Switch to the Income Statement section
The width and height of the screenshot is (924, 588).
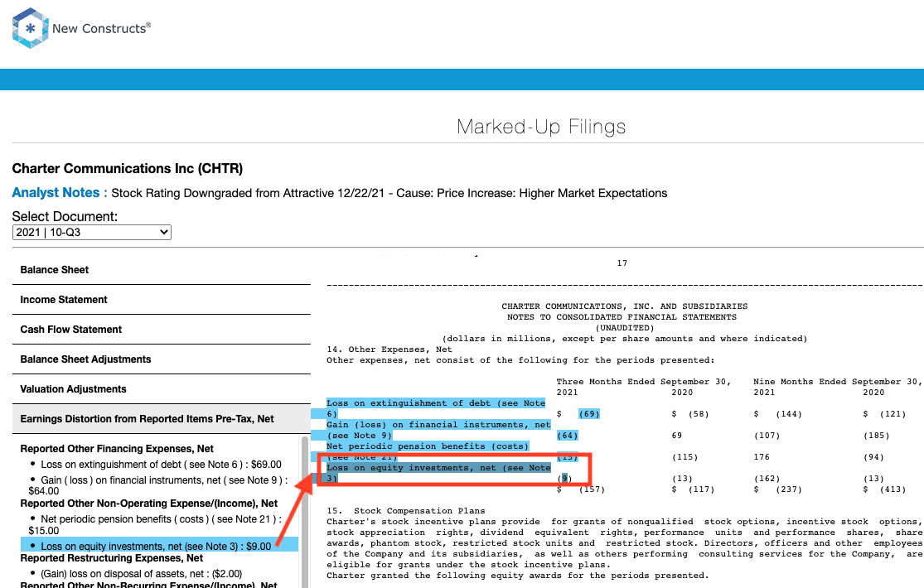[x=162, y=300]
